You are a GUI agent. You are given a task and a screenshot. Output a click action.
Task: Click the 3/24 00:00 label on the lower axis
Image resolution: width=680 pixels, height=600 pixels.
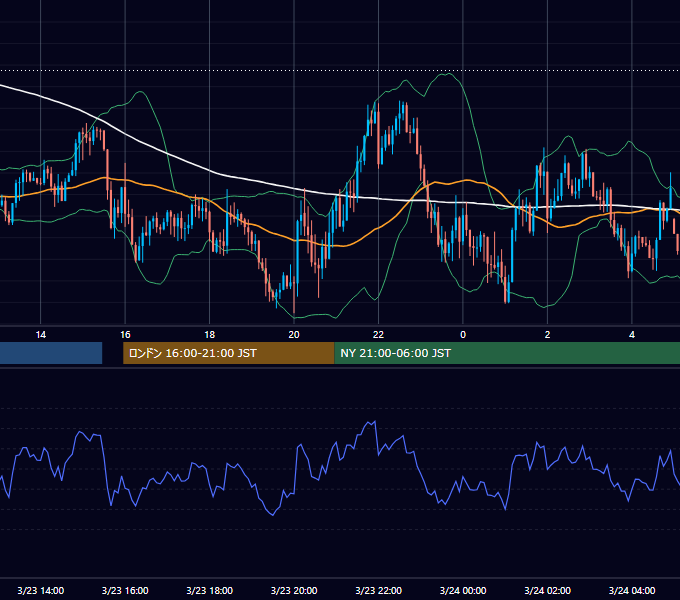click(x=463, y=590)
